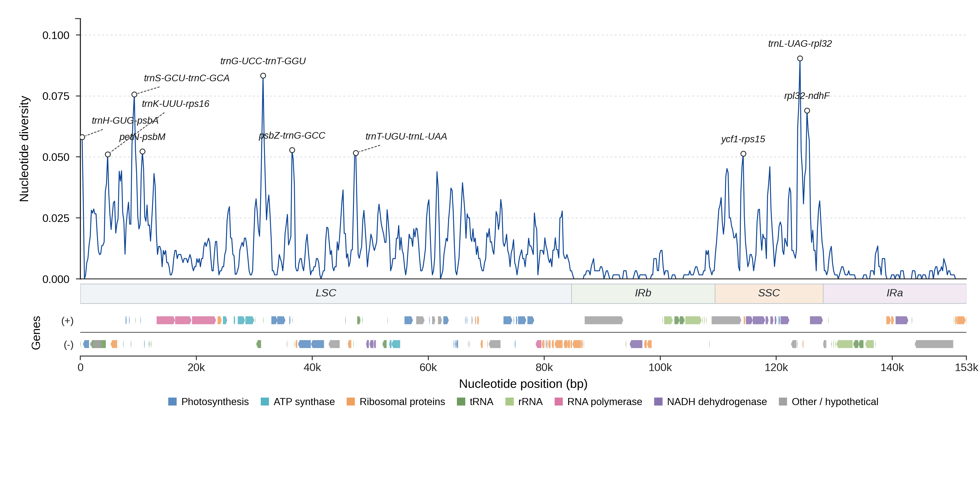Viewport: 980px width, 477px height.
Task: Click the trnK-UUU-rps16 annotation label
Action: 175,103
